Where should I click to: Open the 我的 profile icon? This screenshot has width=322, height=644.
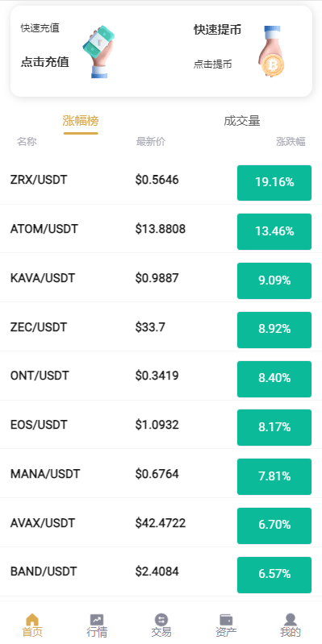pos(291,619)
